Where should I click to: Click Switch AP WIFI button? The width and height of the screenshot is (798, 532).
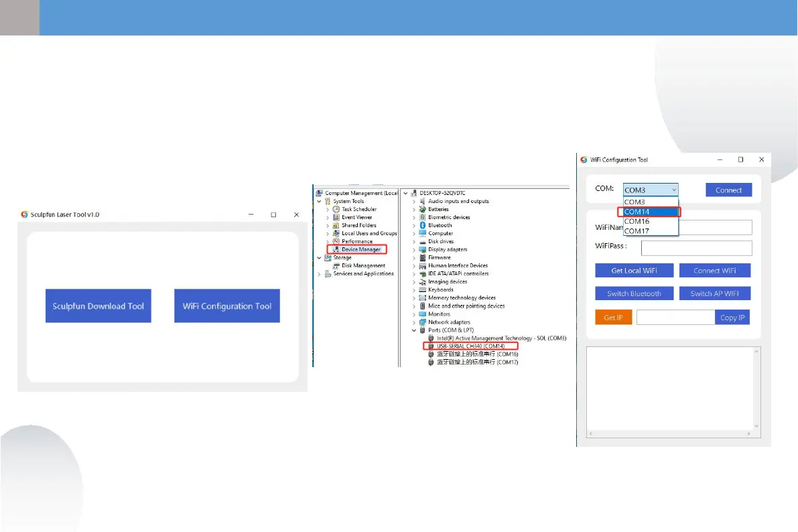(714, 293)
